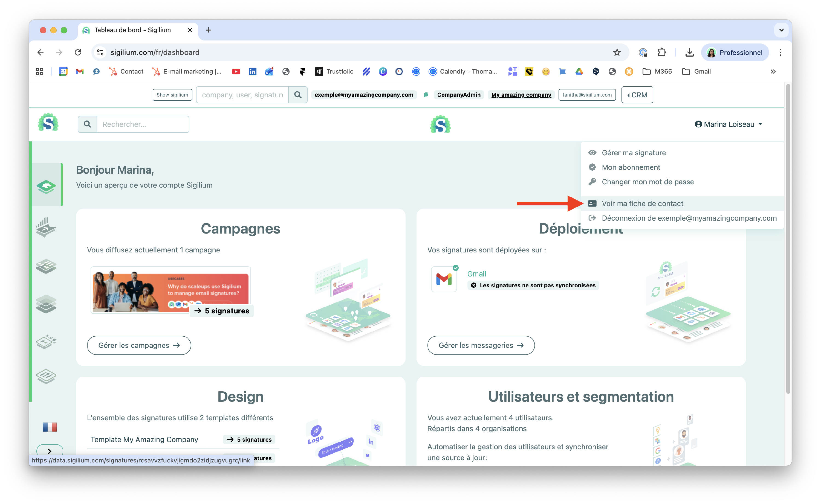Select "Voir ma fiche de contact" menu item
821x504 pixels.
[642, 204]
